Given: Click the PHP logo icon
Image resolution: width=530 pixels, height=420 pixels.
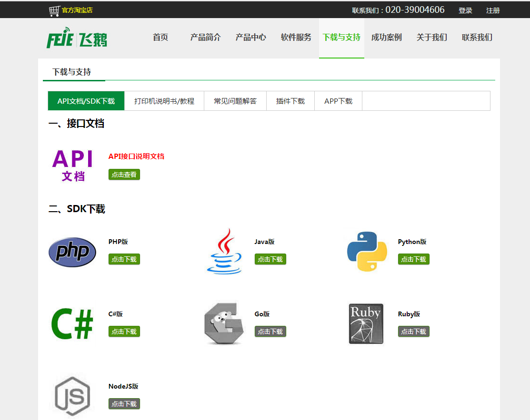Looking at the screenshot, I should click(x=72, y=252).
